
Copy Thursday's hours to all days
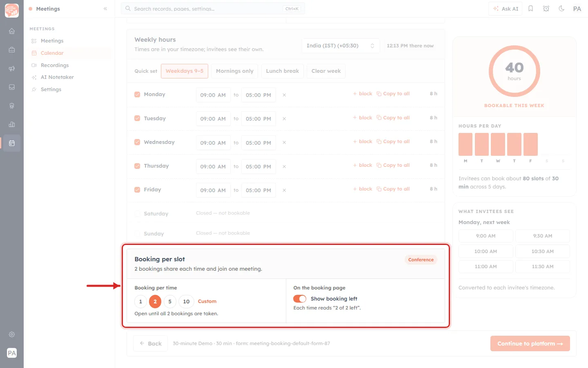(393, 165)
